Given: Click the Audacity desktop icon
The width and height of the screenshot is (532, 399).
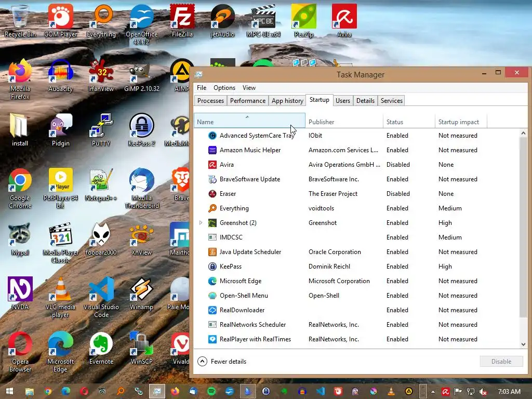Looking at the screenshot, I should pos(60,75).
